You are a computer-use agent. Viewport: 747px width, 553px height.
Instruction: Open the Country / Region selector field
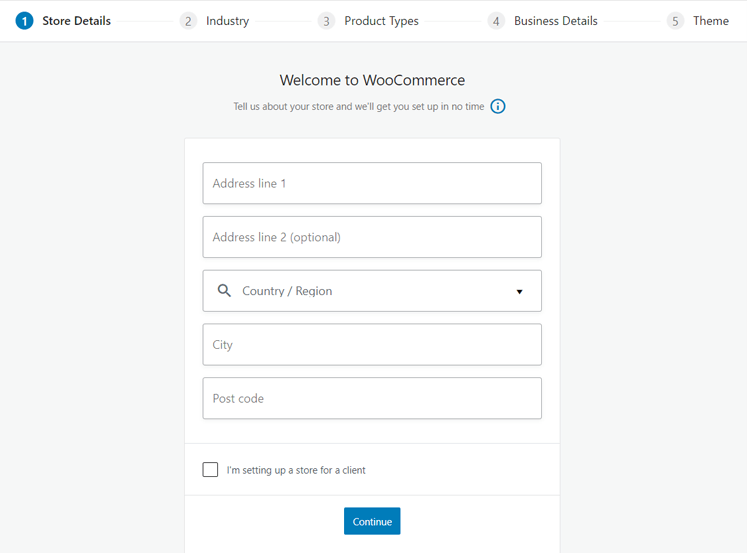(x=372, y=291)
